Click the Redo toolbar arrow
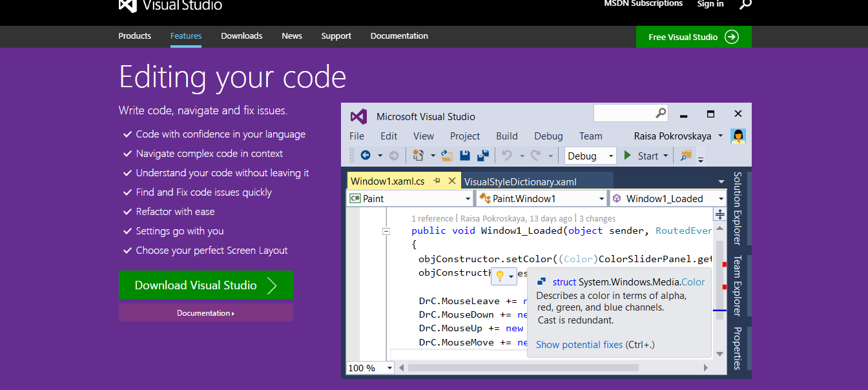 pyautogui.click(x=535, y=156)
